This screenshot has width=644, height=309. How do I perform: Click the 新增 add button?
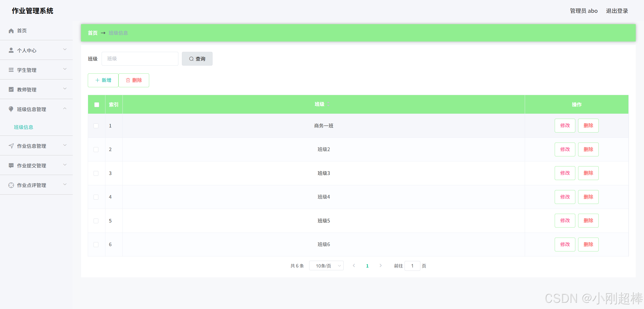point(103,80)
